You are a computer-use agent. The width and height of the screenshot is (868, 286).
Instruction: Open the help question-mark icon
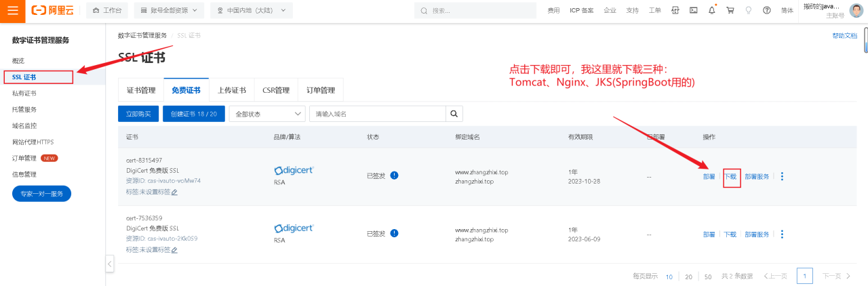click(x=767, y=10)
